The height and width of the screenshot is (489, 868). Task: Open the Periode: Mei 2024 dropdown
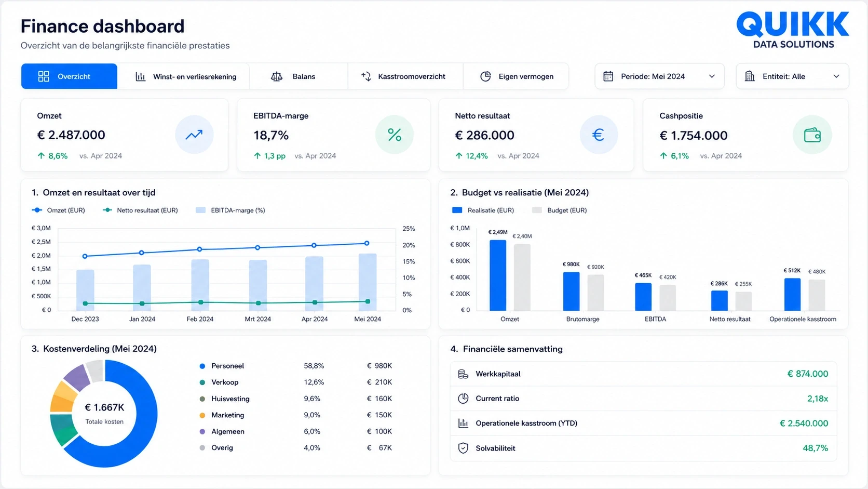[x=659, y=76]
